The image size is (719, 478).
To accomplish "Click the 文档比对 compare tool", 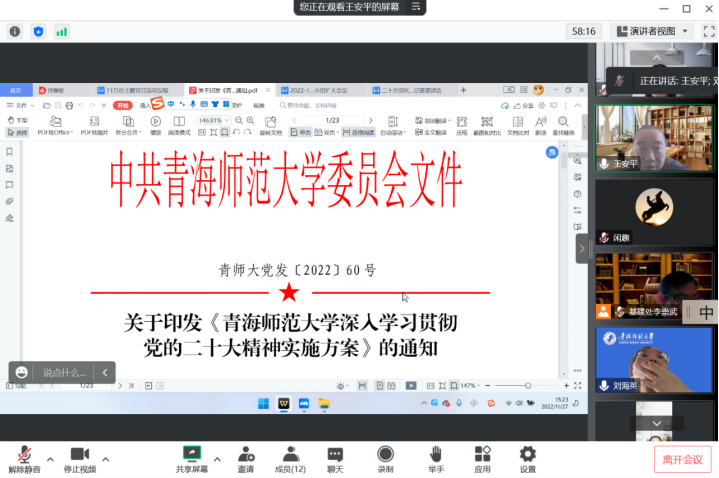I will pos(518,126).
